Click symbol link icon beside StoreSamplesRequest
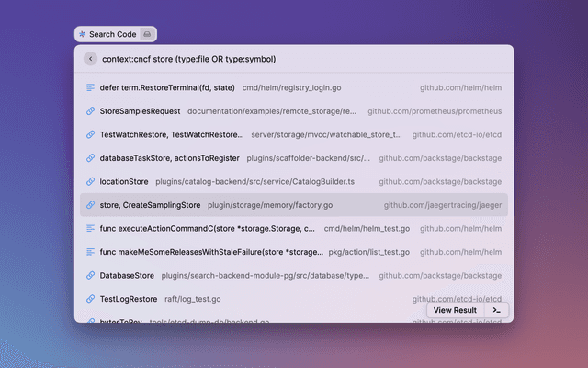Screen dimensions: 588x368 90,111
